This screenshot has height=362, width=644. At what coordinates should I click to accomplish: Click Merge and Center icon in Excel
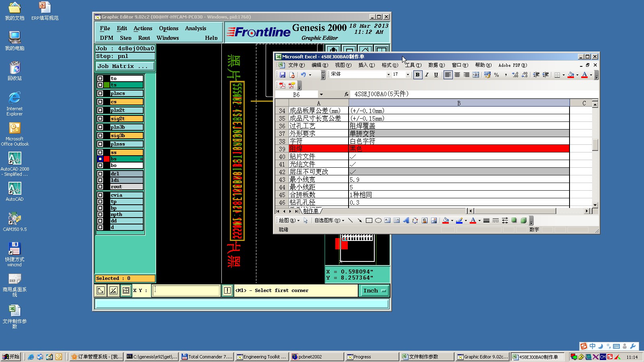pos(476,75)
